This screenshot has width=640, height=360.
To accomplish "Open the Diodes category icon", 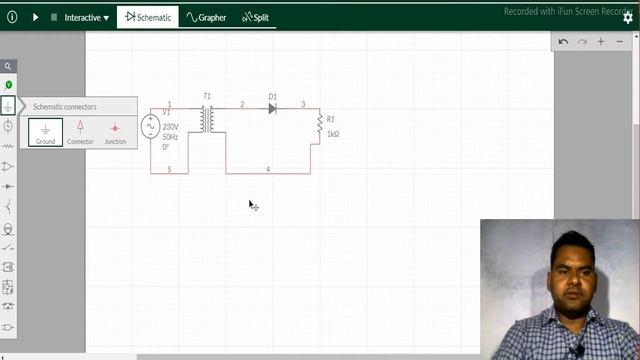I will tap(8, 187).
